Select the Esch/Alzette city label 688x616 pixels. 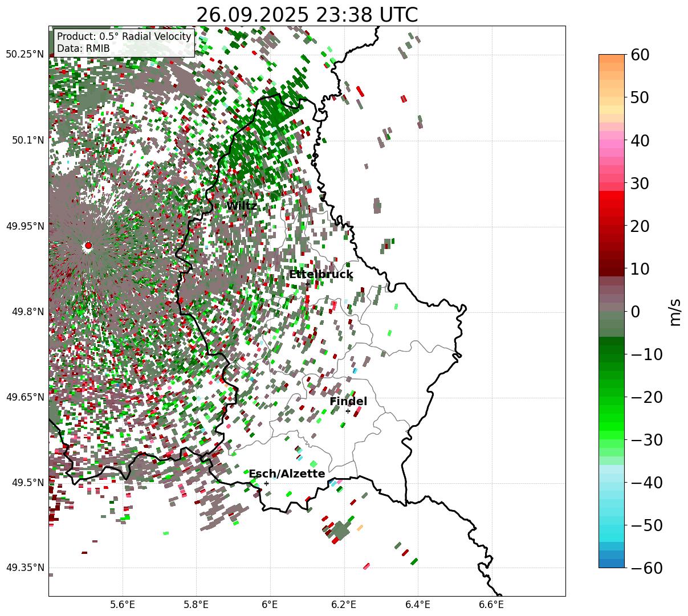coord(287,474)
